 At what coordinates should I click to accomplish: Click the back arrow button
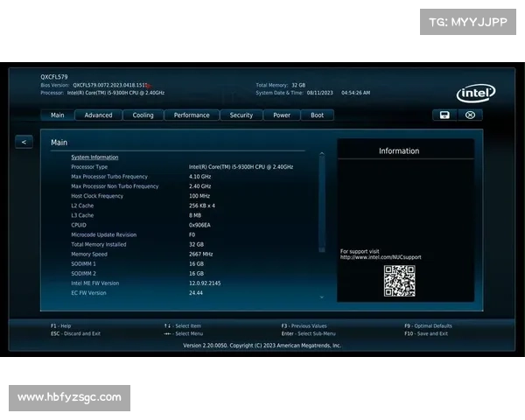[x=24, y=142]
